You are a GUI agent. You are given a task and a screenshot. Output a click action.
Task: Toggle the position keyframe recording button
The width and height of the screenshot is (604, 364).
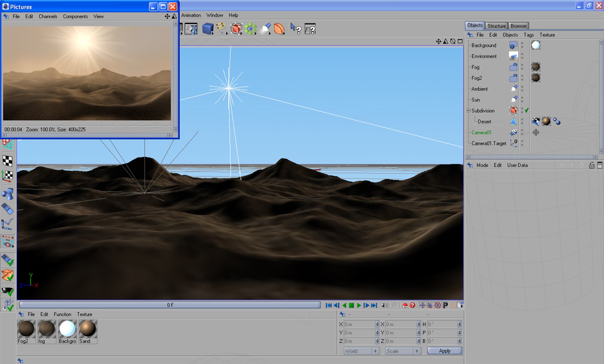[x=422, y=305]
